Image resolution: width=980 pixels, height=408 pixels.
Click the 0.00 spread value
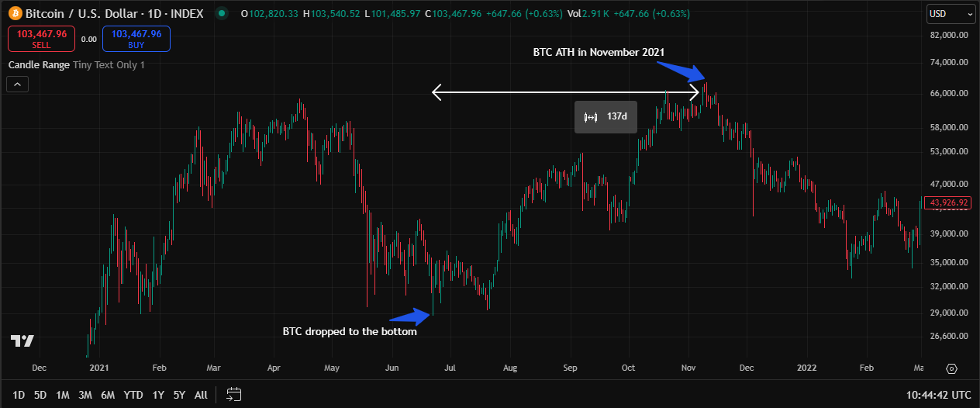[89, 39]
